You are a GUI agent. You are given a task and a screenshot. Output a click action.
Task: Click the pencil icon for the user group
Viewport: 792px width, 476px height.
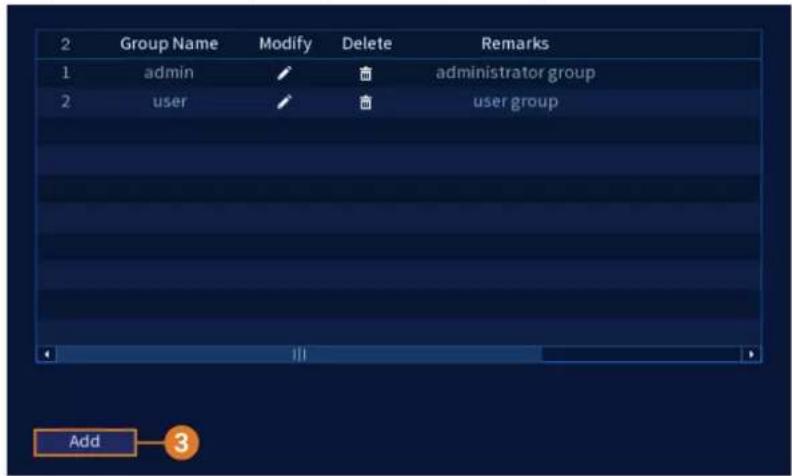coord(284,102)
